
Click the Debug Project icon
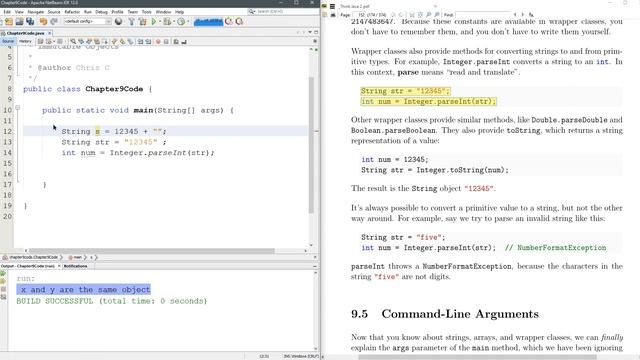[x=167, y=21]
